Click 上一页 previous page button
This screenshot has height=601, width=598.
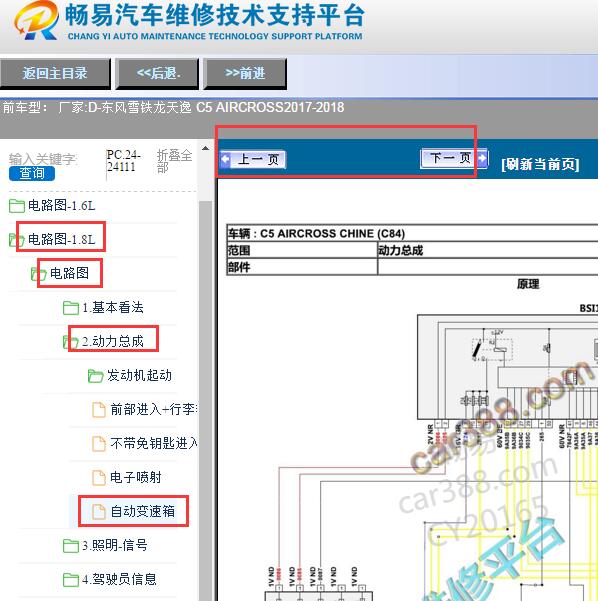[253, 159]
